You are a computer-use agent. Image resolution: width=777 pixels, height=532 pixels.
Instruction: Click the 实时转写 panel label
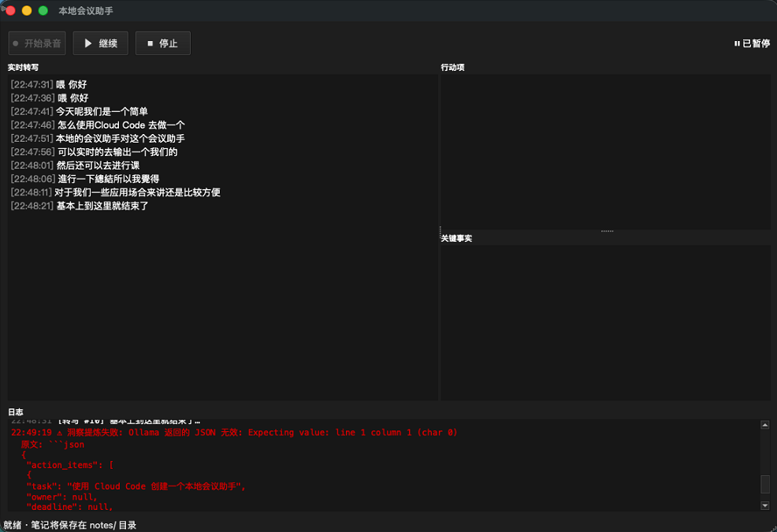[x=23, y=68]
